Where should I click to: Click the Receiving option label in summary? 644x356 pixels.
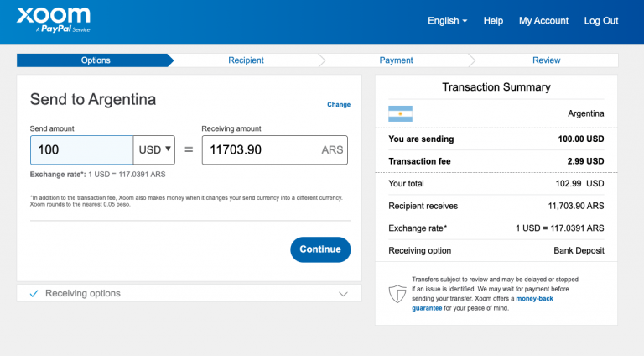[420, 250]
